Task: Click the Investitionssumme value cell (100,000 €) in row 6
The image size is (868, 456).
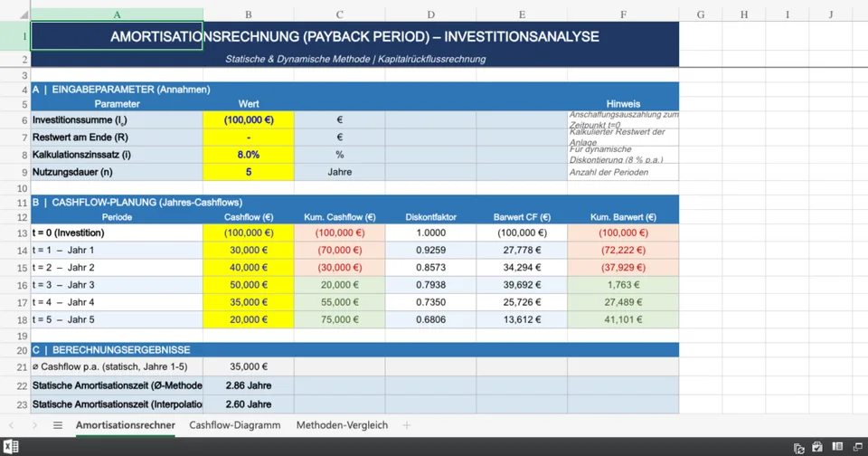Action: click(x=249, y=120)
